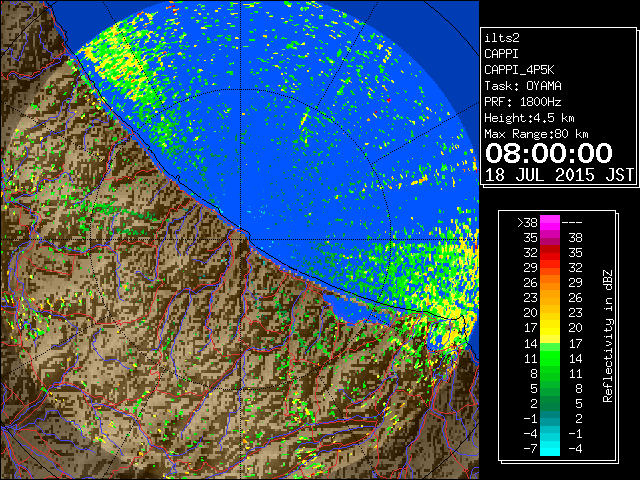Click the 'PRF: 1800Hz' text
Screen dimensions: 640x480
pyautogui.click(x=523, y=102)
